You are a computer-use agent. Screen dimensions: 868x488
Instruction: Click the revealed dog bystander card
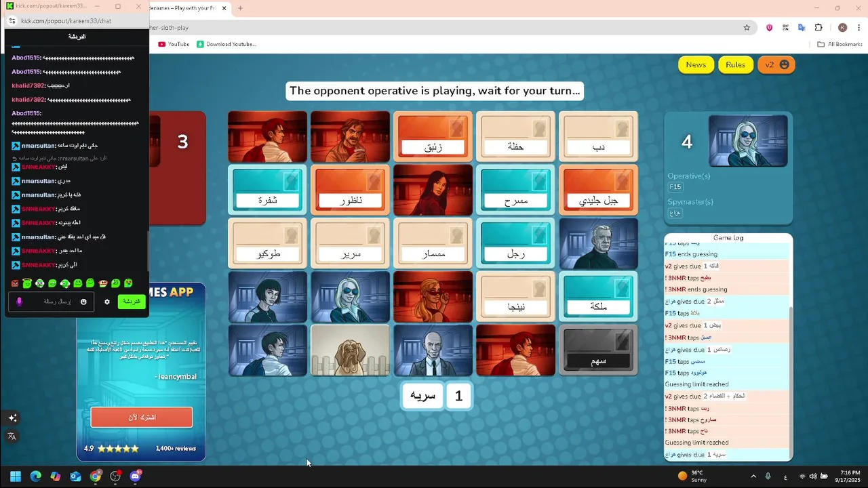[350, 350]
